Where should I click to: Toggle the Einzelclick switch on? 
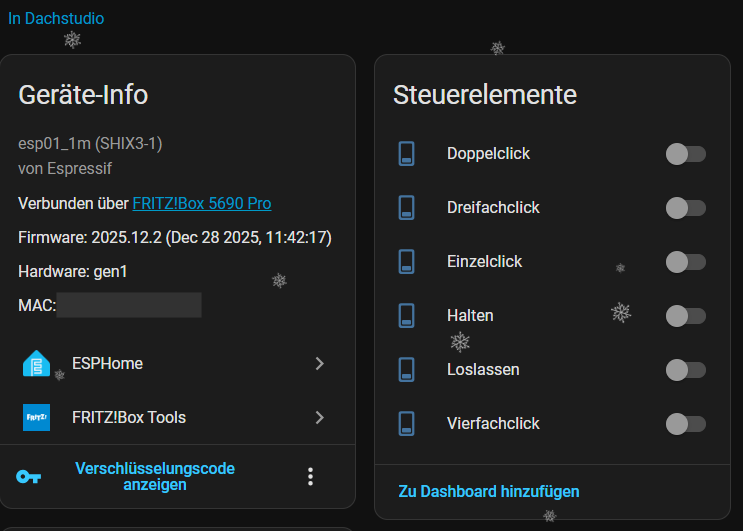(x=686, y=262)
